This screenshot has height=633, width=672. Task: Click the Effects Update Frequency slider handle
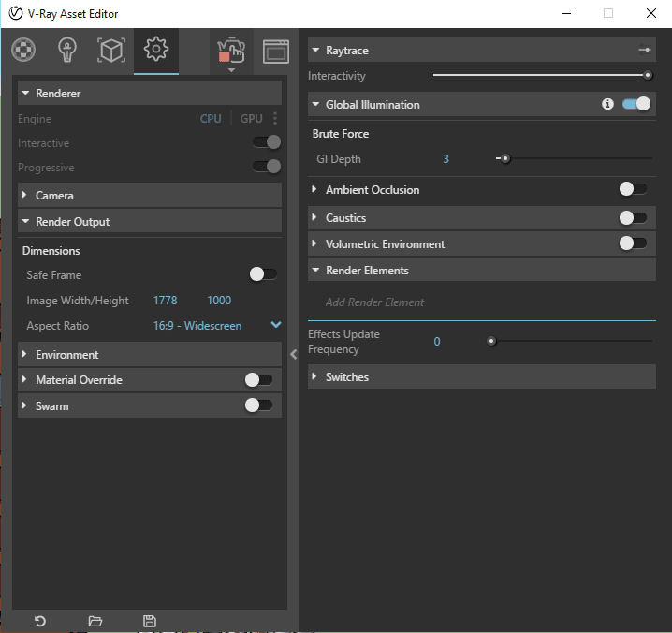point(491,342)
